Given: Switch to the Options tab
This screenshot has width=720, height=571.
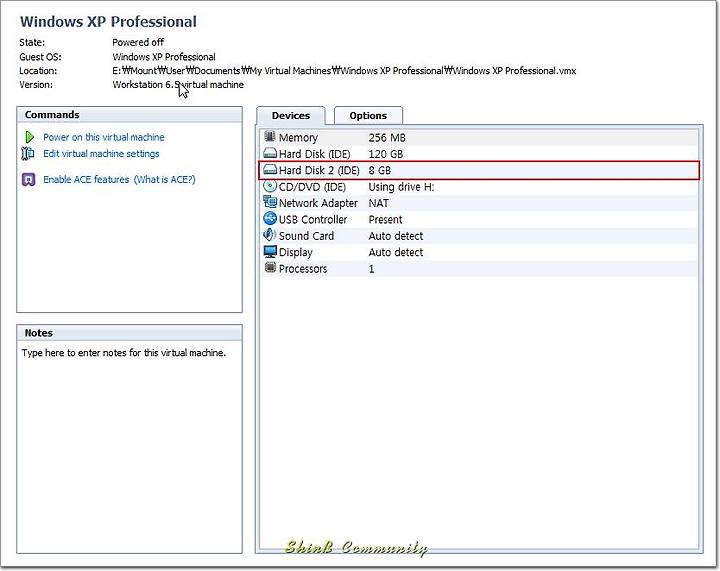Looking at the screenshot, I should click(x=368, y=116).
